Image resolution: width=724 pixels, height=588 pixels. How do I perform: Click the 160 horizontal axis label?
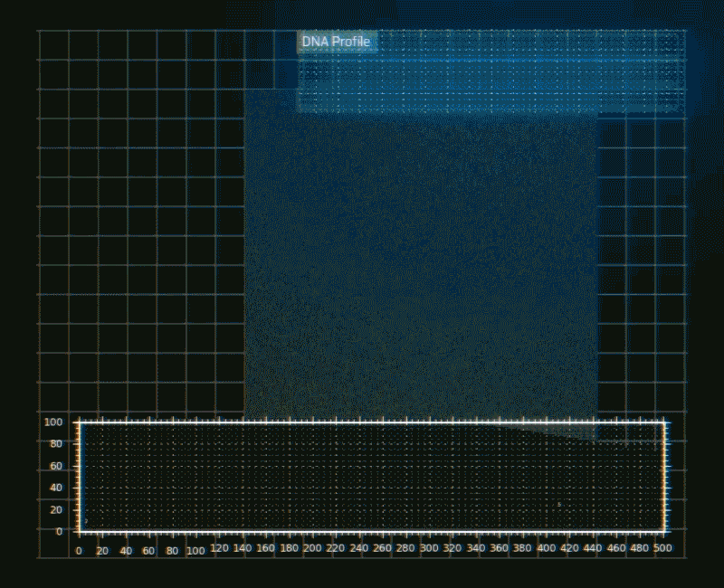click(x=265, y=548)
